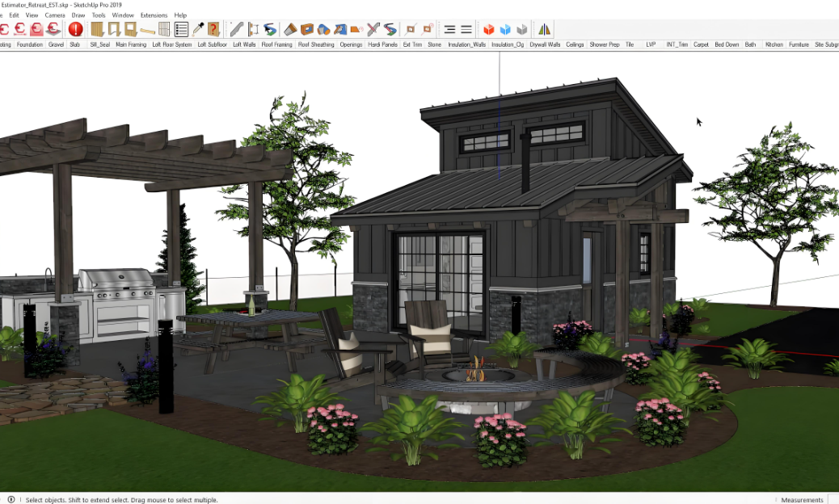Open the Camera menu
The width and height of the screenshot is (839, 504).
pyautogui.click(x=54, y=15)
